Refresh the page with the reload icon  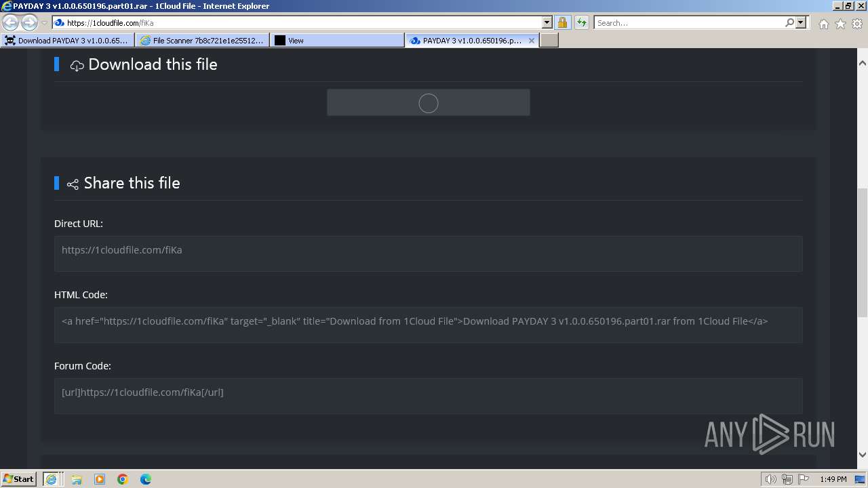coord(581,22)
